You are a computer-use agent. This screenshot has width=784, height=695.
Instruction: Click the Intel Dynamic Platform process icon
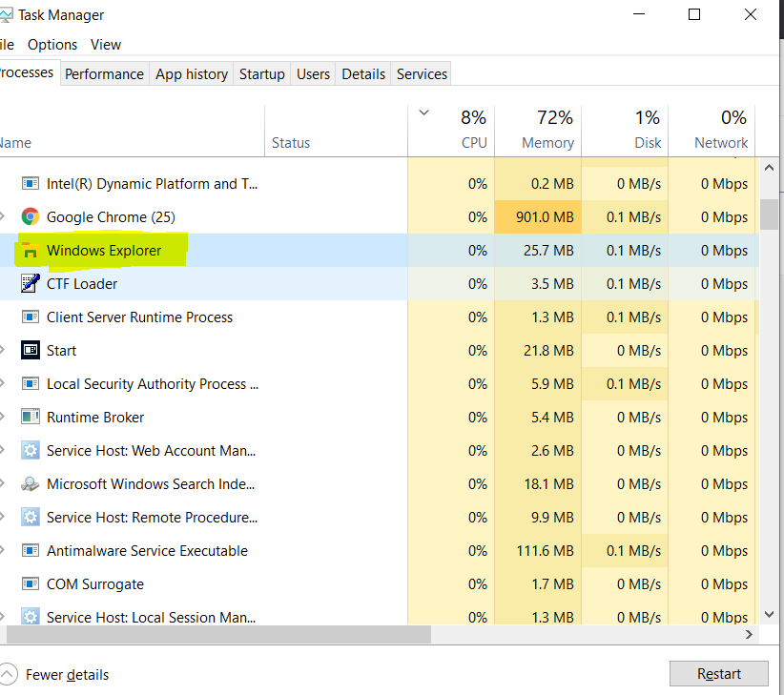point(30,183)
